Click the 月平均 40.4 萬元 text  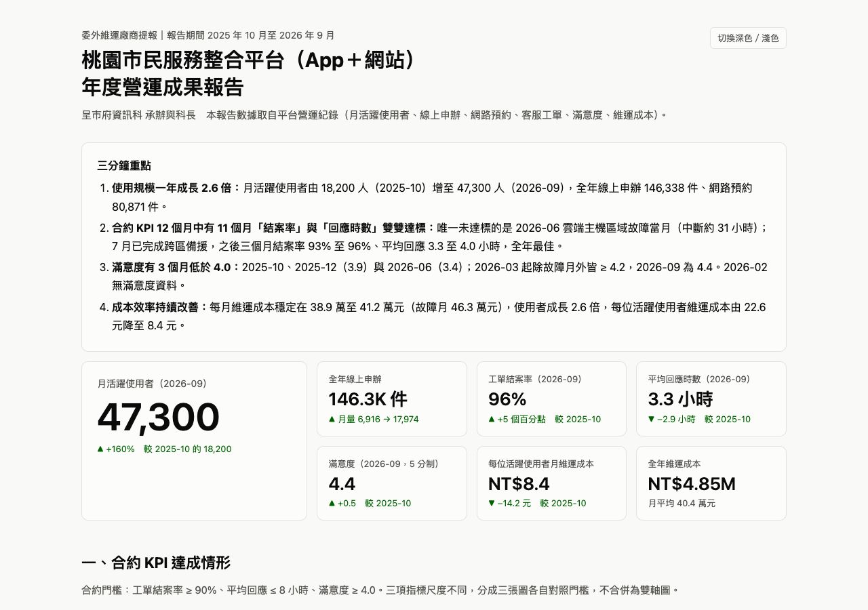[x=682, y=504]
